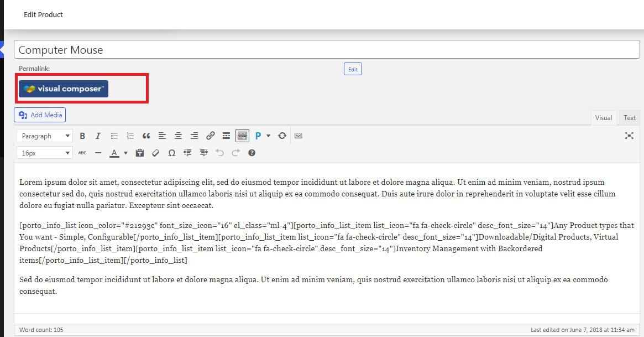Insert a bulleted list
Screen dimensions: 644x337
click(114, 136)
